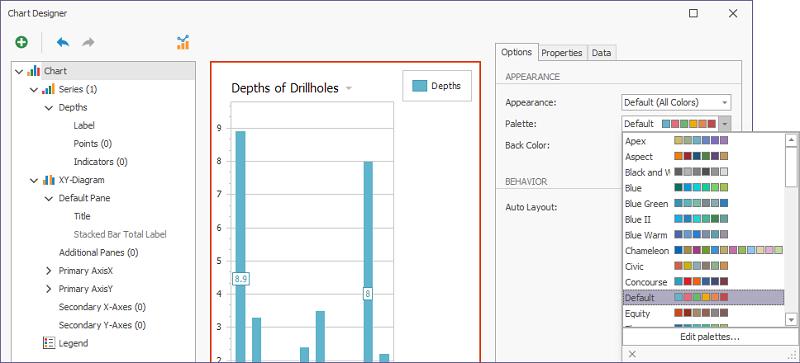Click the grayed redo arrow icon

pos(88,42)
